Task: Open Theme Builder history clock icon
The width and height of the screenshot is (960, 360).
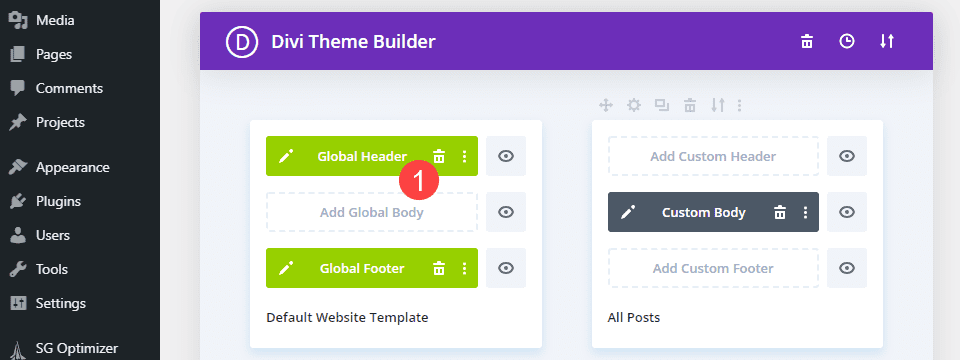Action: click(847, 42)
